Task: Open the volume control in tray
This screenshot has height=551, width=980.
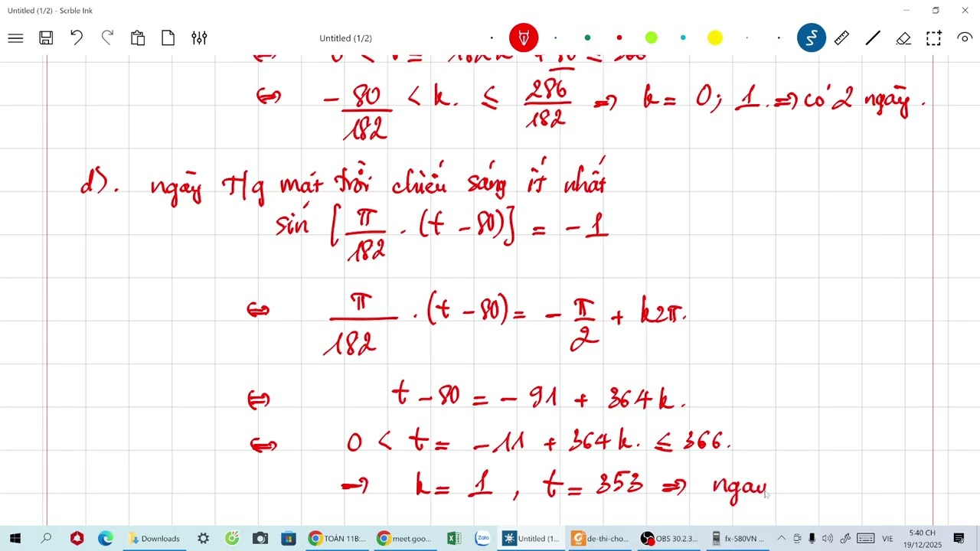Action: (x=828, y=539)
